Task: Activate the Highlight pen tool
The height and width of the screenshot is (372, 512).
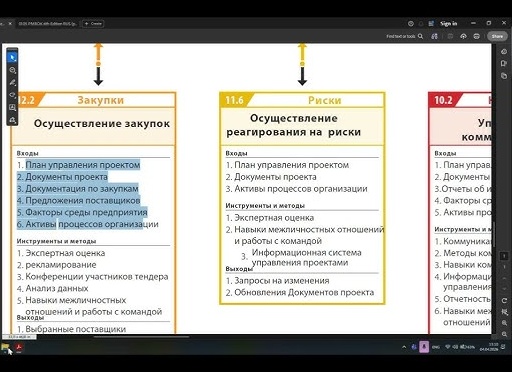Action: point(12,82)
